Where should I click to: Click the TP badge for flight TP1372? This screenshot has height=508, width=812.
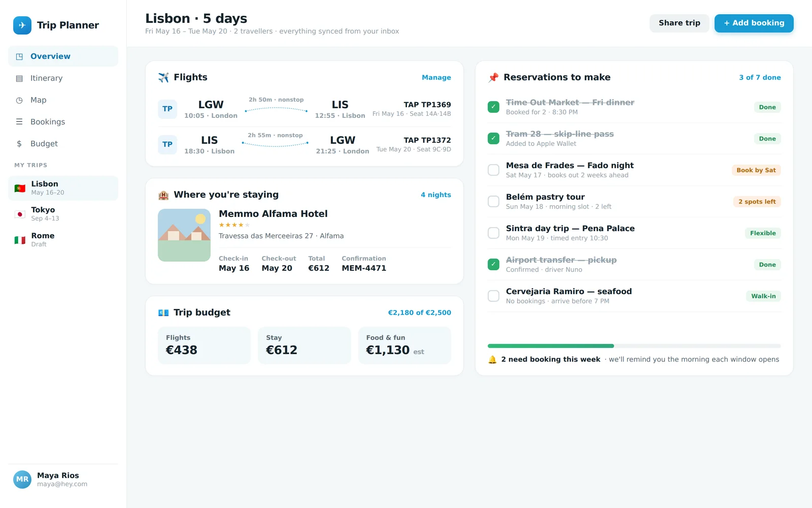pyautogui.click(x=167, y=144)
